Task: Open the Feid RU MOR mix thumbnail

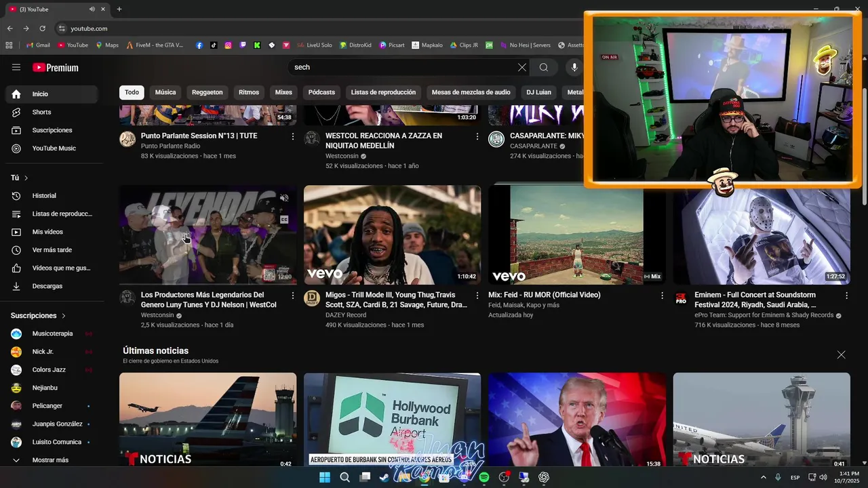Action: click(576, 235)
